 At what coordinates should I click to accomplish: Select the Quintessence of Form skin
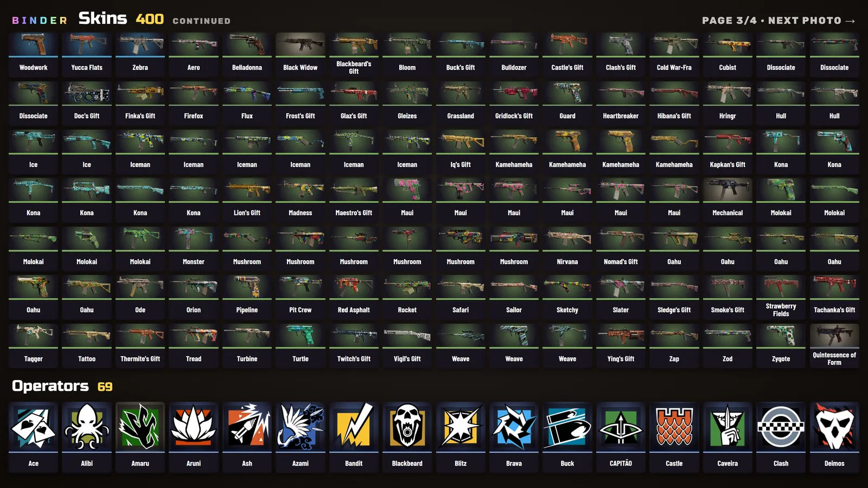(834, 346)
